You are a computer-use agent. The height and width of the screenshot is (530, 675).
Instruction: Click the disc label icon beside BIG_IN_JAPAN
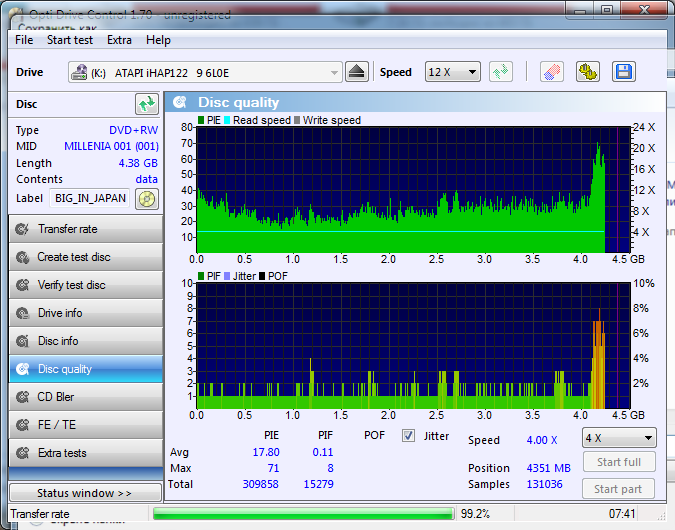coord(148,198)
